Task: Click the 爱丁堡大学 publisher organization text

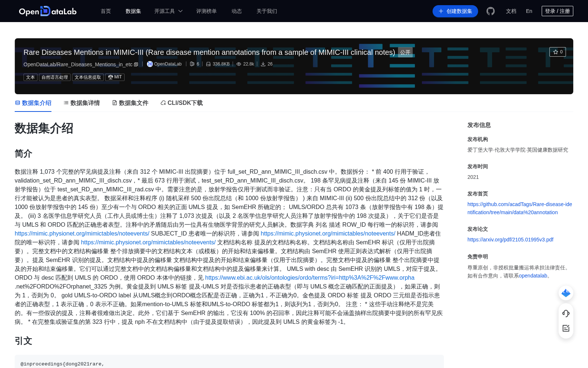Action: point(518,150)
